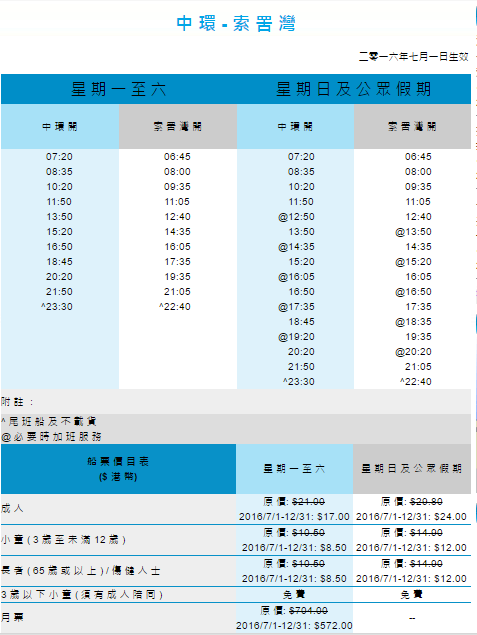Click the 附註： remarks label

click(x=17, y=402)
